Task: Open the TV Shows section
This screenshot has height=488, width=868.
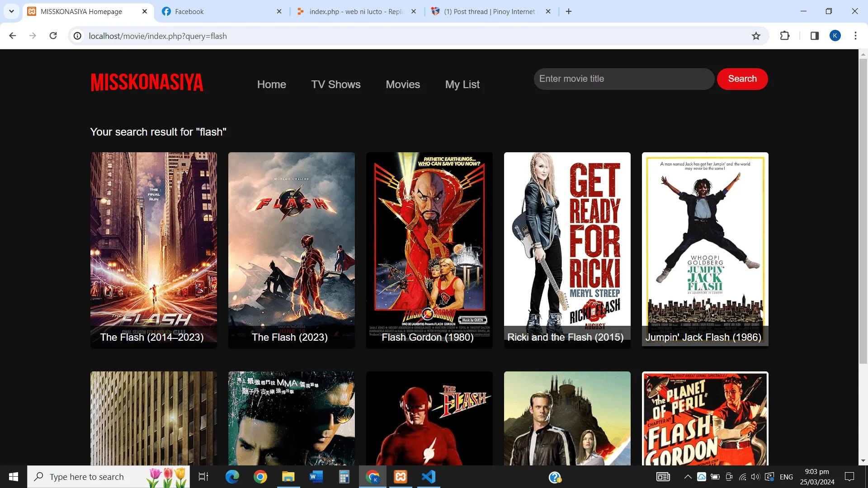Action: [x=336, y=84]
